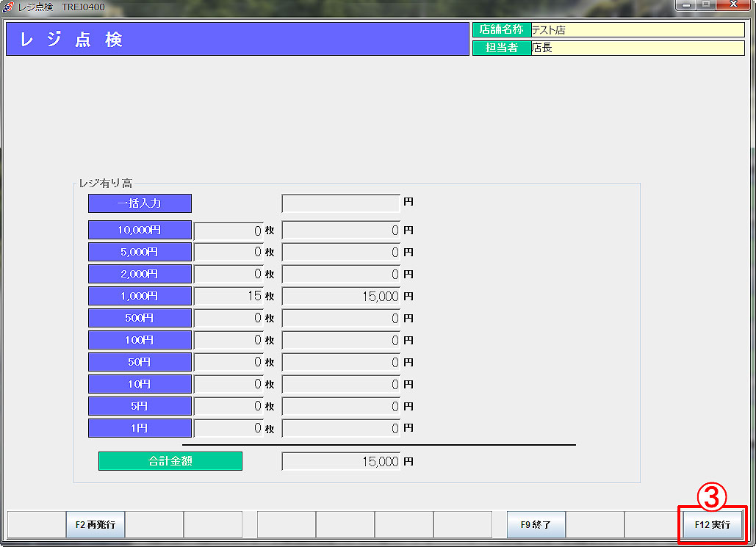
Task: Click the 1,000円 denomination label
Action: 140,296
